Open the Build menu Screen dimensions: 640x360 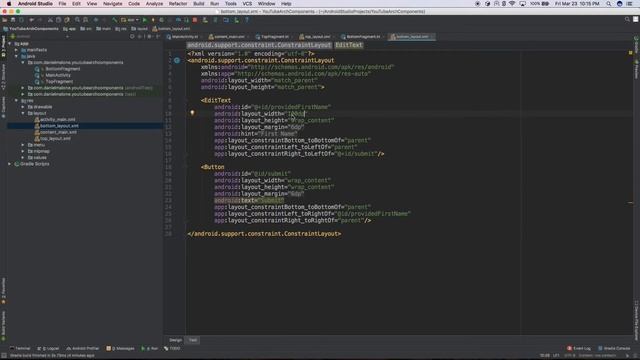pos(199,4)
